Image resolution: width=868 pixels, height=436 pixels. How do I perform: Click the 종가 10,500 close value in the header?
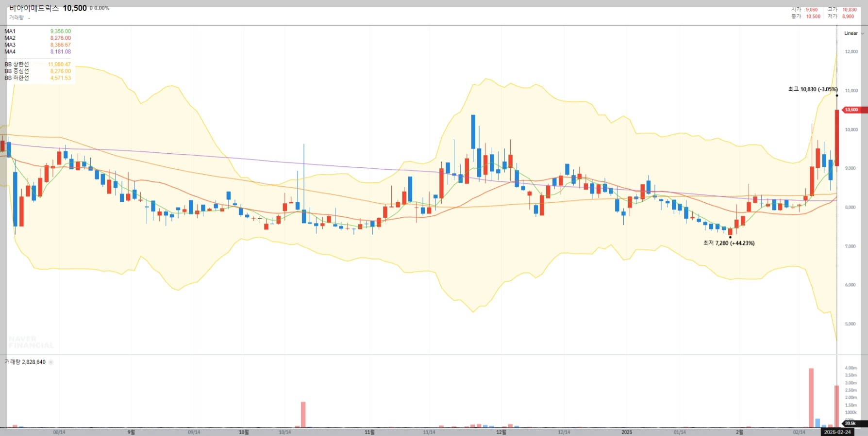coord(813,16)
